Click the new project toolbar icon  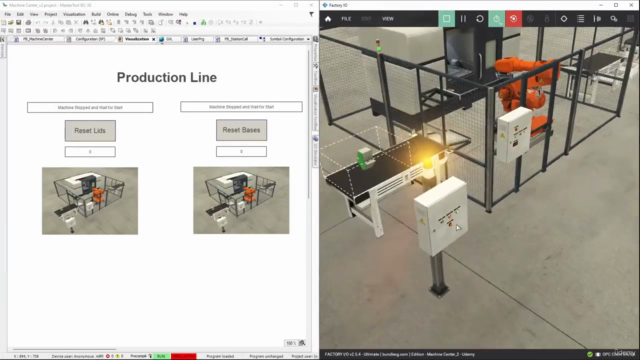pyautogui.click(x=4, y=22)
